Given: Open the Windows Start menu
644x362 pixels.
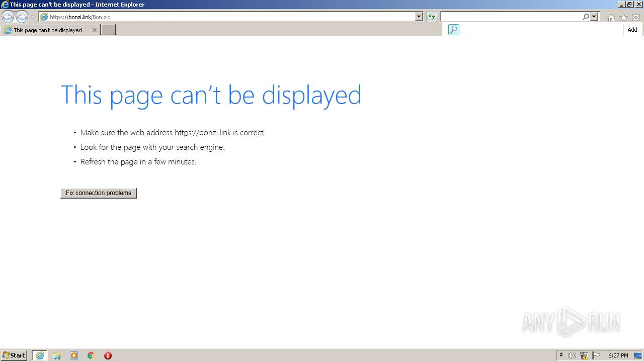Looking at the screenshot, I should 14,355.
